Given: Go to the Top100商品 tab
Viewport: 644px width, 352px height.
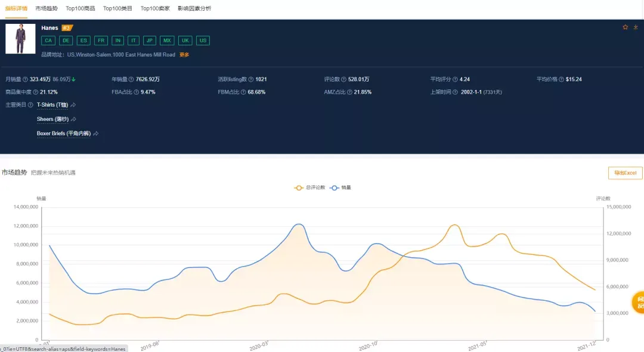Looking at the screenshot, I should pos(80,8).
